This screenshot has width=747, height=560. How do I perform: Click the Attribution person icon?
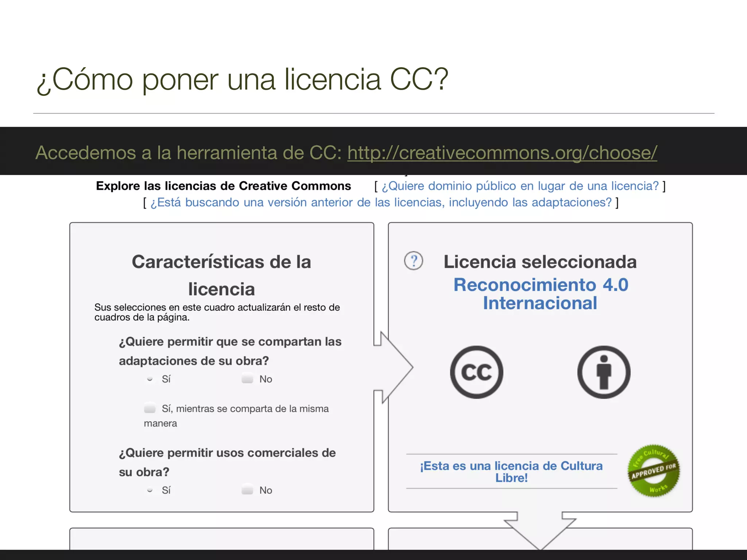(x=604, y=372)
